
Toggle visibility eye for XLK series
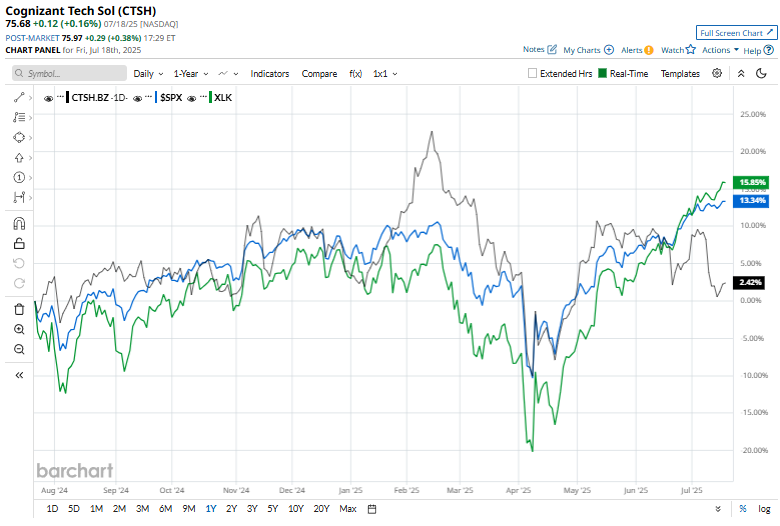(x=192, y=98)
